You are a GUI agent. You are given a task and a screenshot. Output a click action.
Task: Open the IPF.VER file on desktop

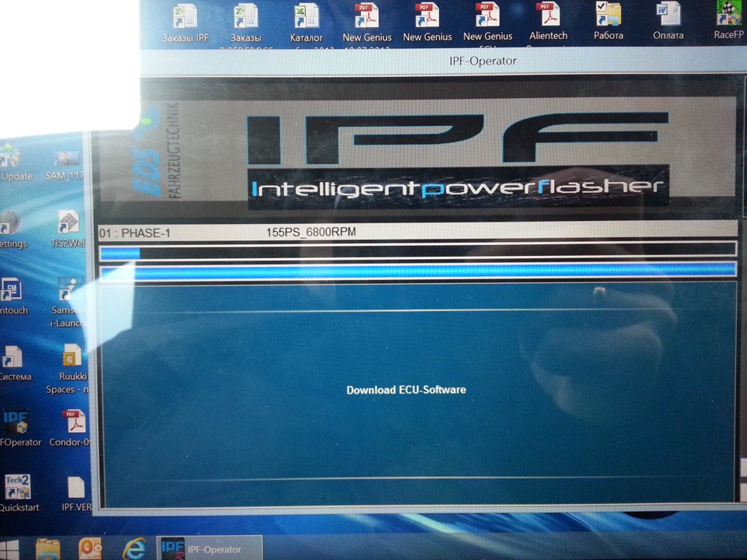point(75,493)
